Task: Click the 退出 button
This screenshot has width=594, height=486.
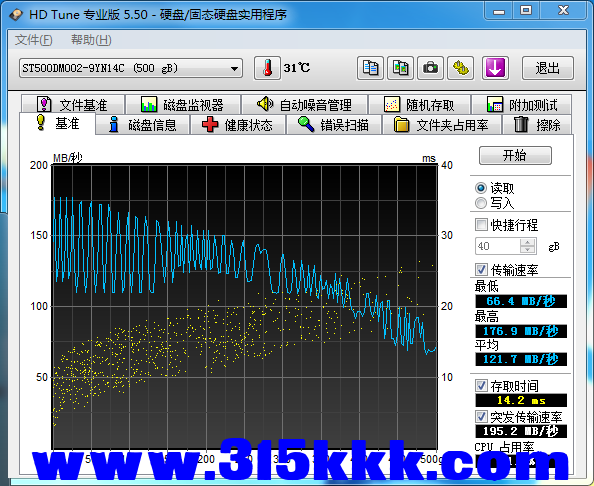Action: point(547,68)
